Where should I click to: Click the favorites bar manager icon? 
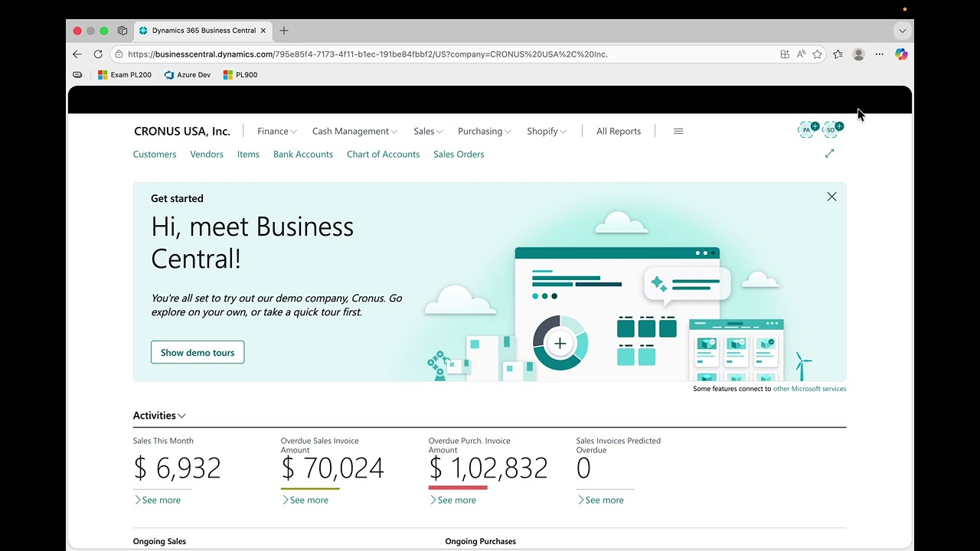click(77, 75)
